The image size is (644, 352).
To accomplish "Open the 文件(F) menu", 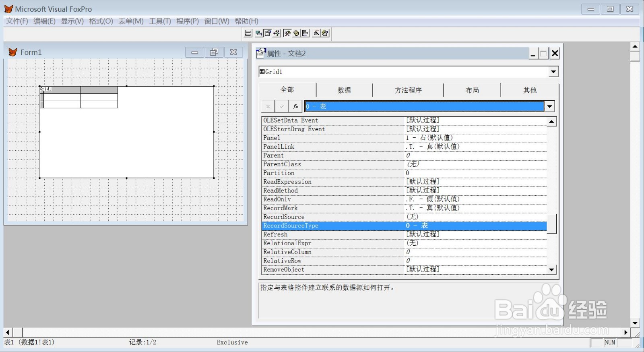I will point(17,21).
